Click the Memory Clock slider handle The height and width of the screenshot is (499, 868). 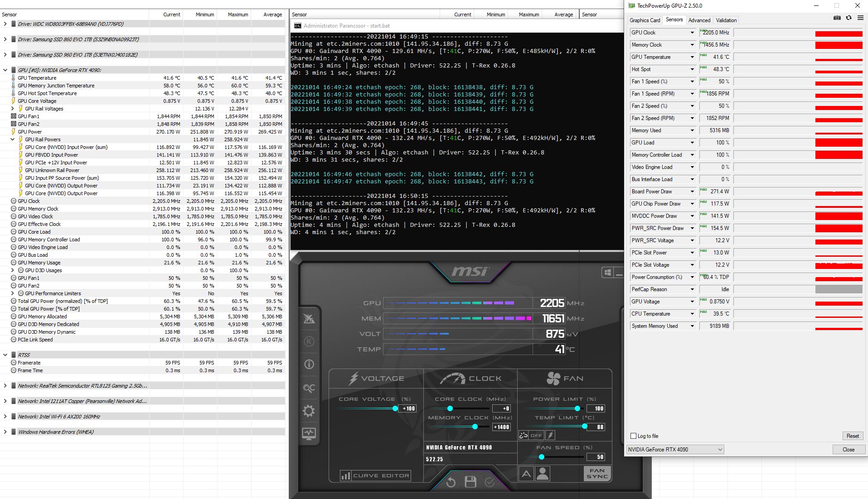(475, 427)
